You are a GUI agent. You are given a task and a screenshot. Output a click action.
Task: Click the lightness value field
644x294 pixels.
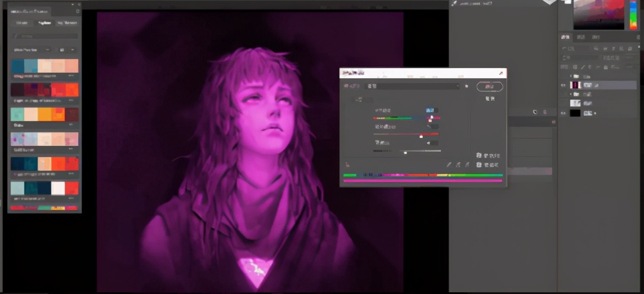coord(432,143)
